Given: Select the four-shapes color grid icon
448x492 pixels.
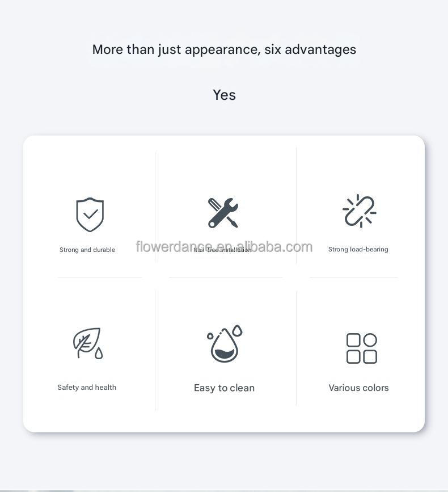Looking at the screenshot, I should point(362,348).
